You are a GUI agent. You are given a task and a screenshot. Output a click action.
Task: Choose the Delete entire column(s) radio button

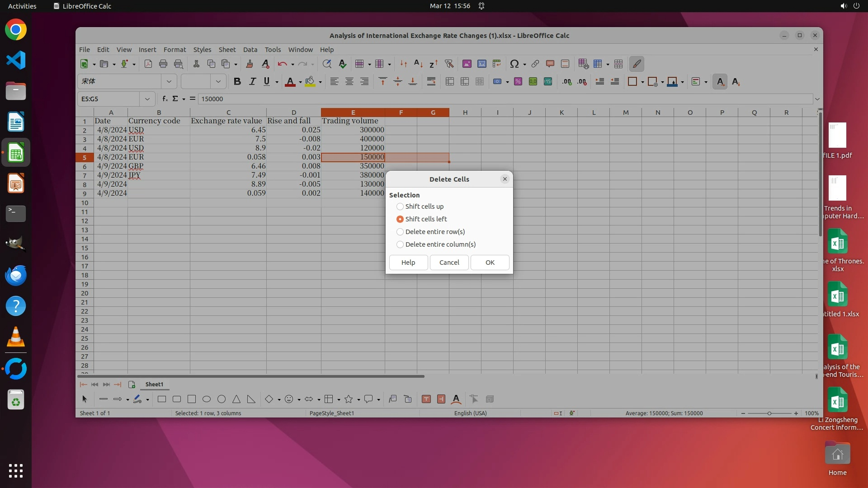click(400, 244)
